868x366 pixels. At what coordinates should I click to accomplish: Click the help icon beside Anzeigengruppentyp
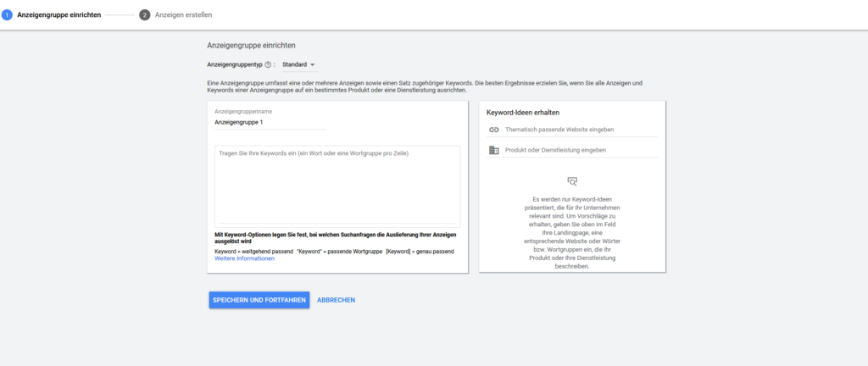(269, 64)
